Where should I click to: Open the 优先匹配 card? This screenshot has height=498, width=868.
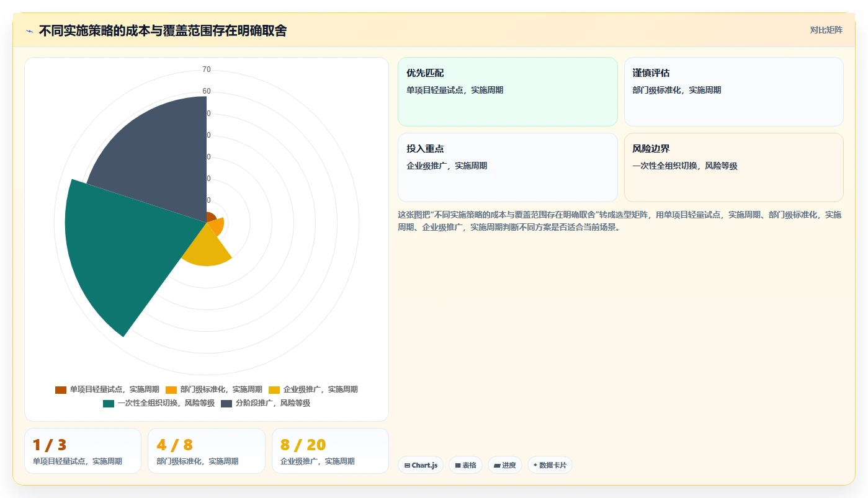[508, 92]
